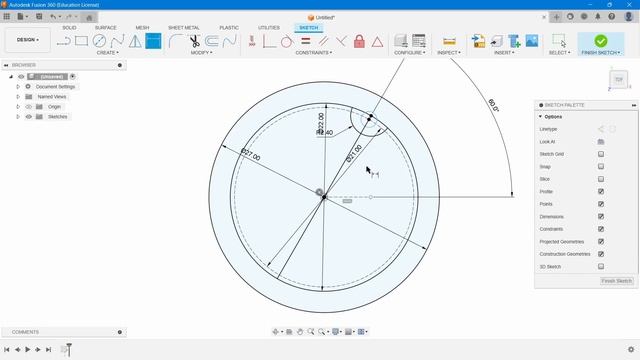Image resolution: width=640 pixels, height=360 pixels.
Task: Apply Parallel constraint
Action: pos(323,41)
